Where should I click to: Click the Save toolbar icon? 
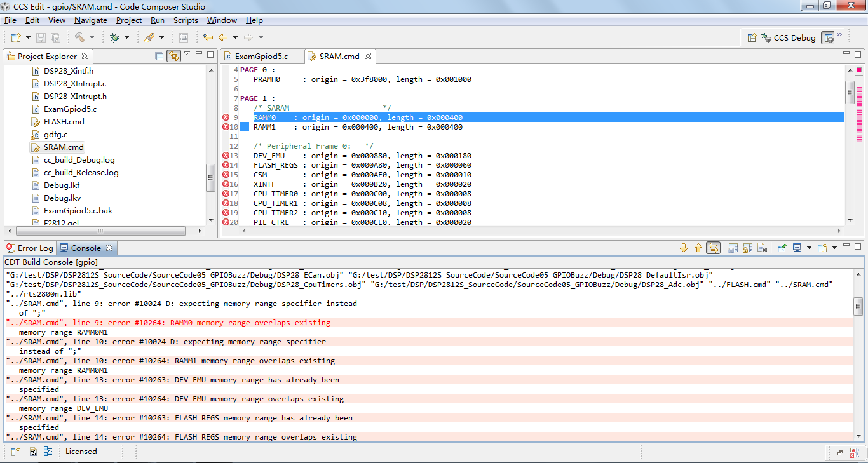pos(41,37)
